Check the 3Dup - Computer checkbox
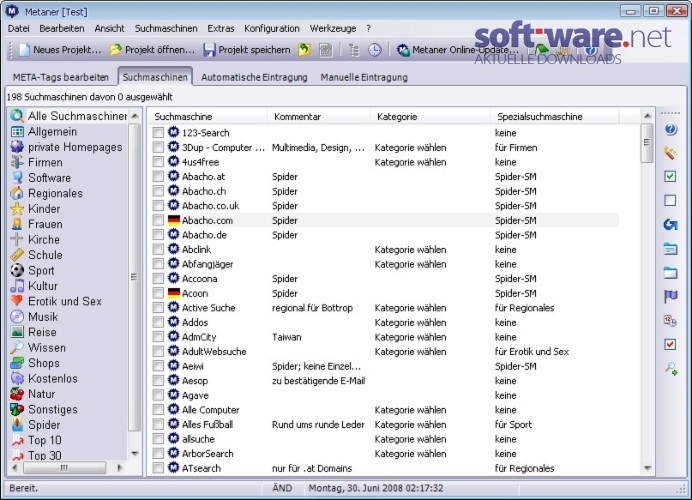692x500 pixels. click(x=158, y=147)
